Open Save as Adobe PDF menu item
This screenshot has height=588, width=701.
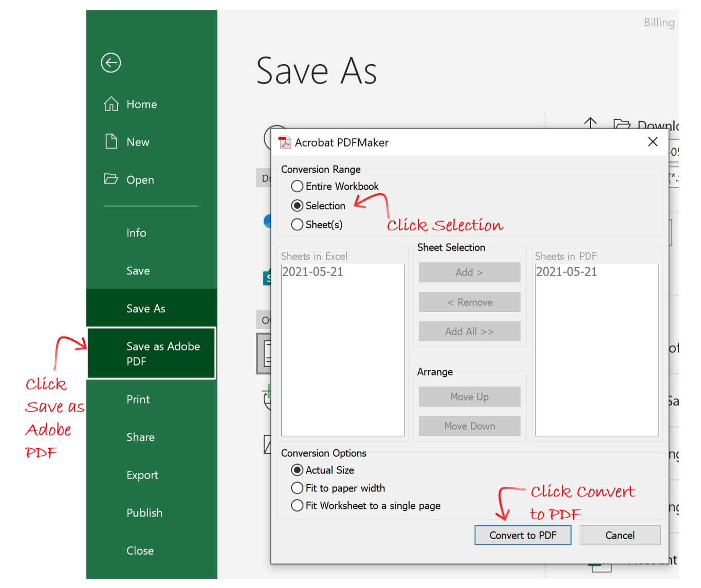pos(152,354)
